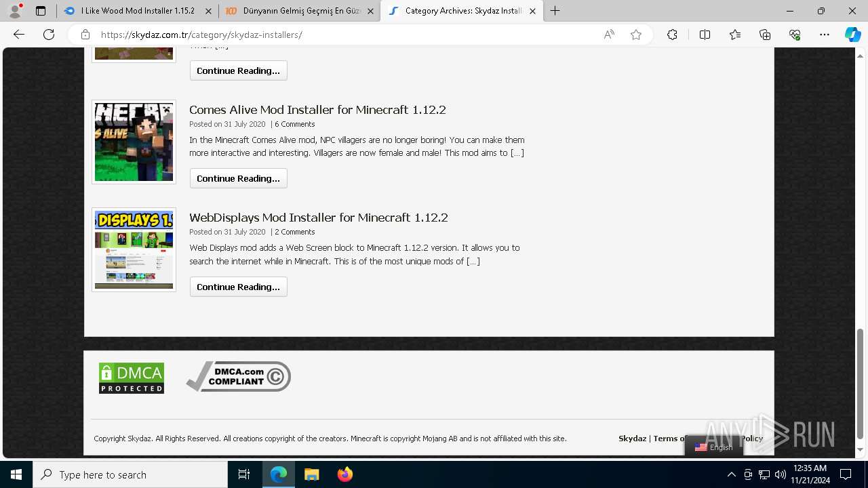Open volume control tray icon
868x488 pixels.
pos(781,474)
